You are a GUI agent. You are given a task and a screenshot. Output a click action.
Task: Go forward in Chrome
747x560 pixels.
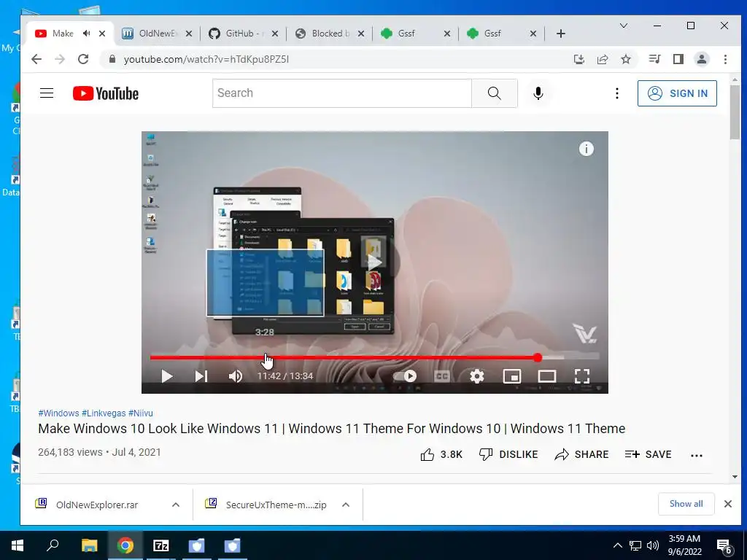tap(60, 59)
